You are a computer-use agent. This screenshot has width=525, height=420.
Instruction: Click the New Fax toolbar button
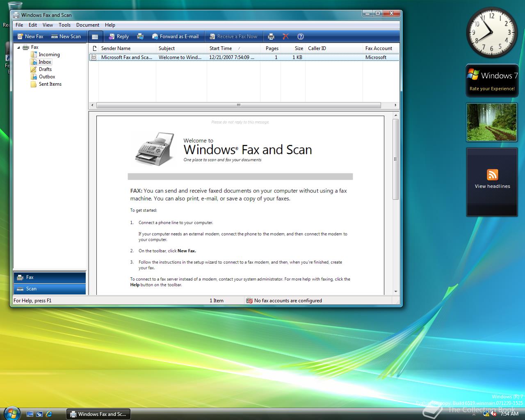point(30,37)
